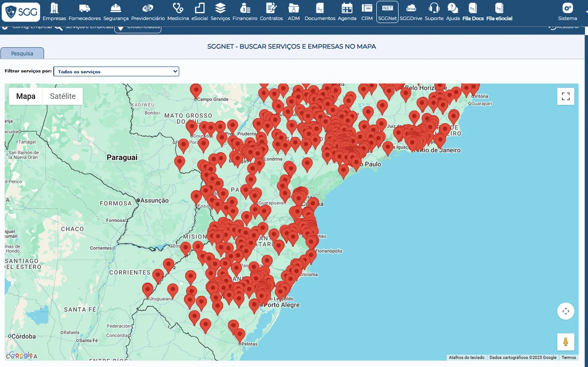Open the Suporte headset icon
Image resolution: width=588 pixels, height=367 pixels.
(x=434, y=8)
